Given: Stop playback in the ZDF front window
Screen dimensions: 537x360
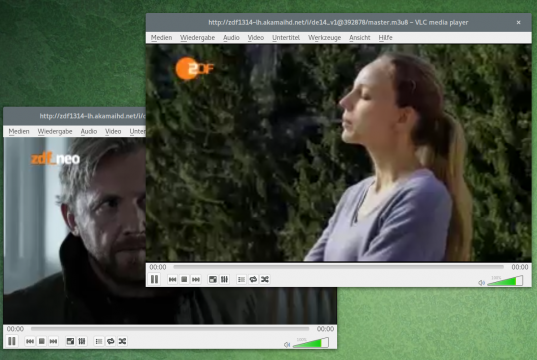Looking at the screenshot, I should (x=184, y=280).
